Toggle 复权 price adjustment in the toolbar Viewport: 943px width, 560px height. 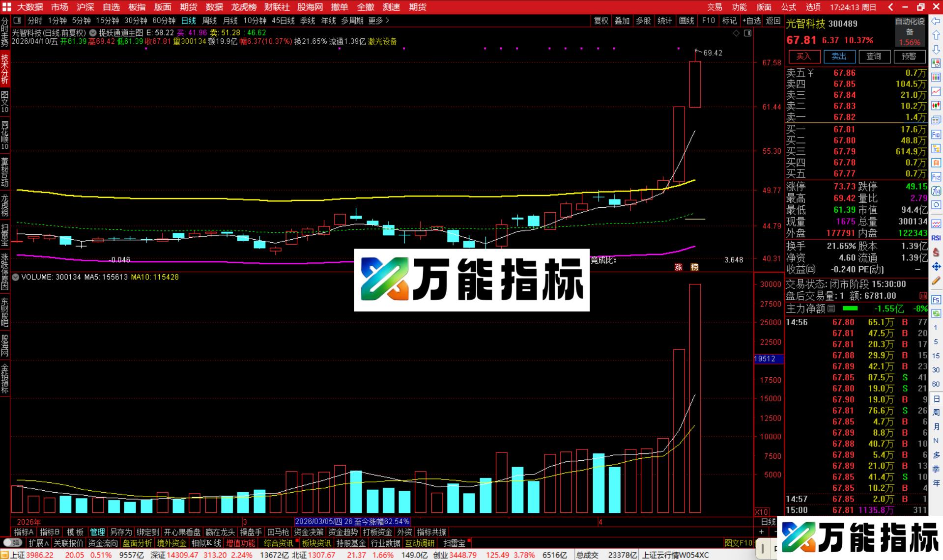(x=600, y=21)
